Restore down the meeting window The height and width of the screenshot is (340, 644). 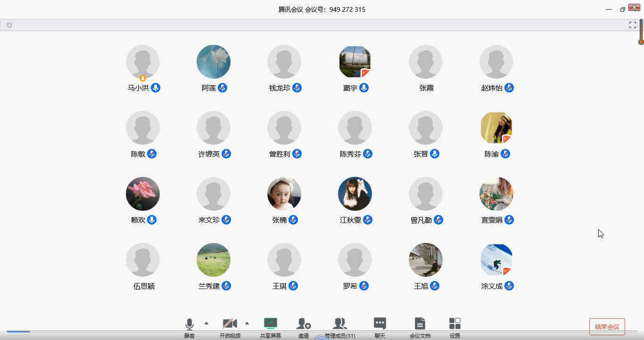pos(622,9)
